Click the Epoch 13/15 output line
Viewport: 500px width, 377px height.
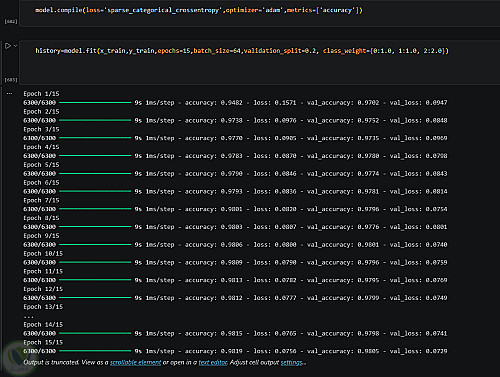click(43, 307)
